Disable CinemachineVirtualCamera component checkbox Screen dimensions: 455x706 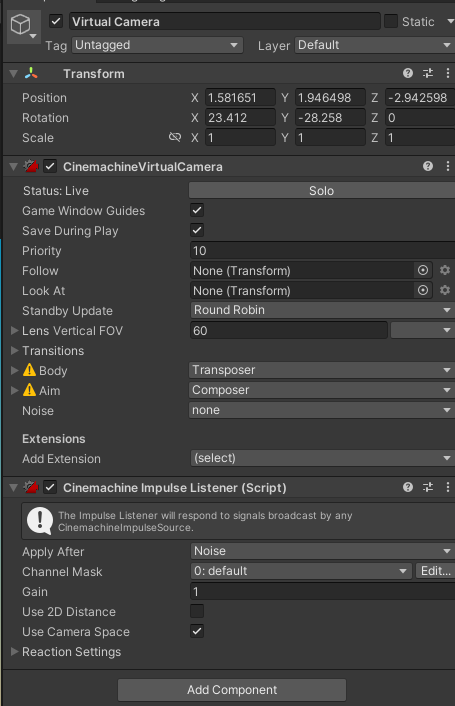(x=50, y=166)
